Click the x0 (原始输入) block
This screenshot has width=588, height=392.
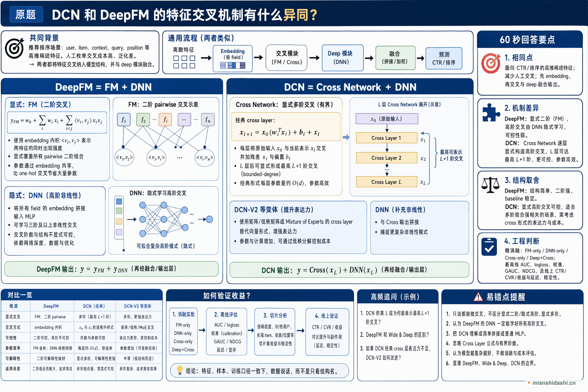coord(387,119)
